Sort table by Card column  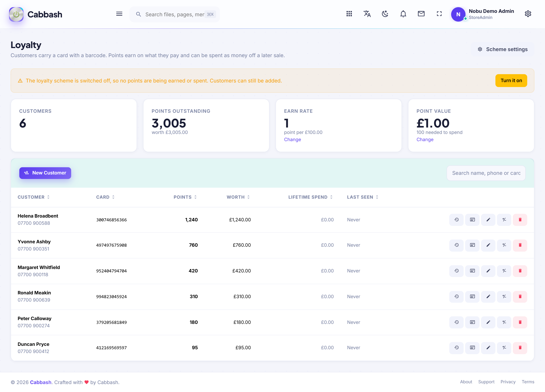[x=105, y=197]
